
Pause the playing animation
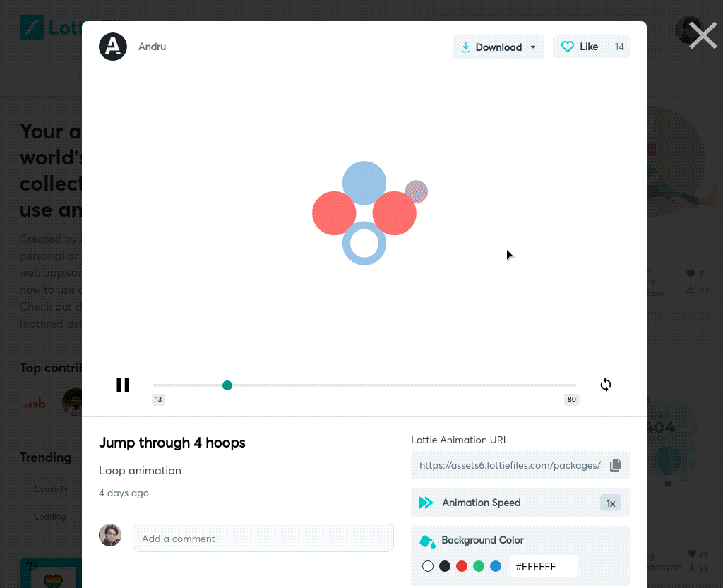click(x=123, y=384)
